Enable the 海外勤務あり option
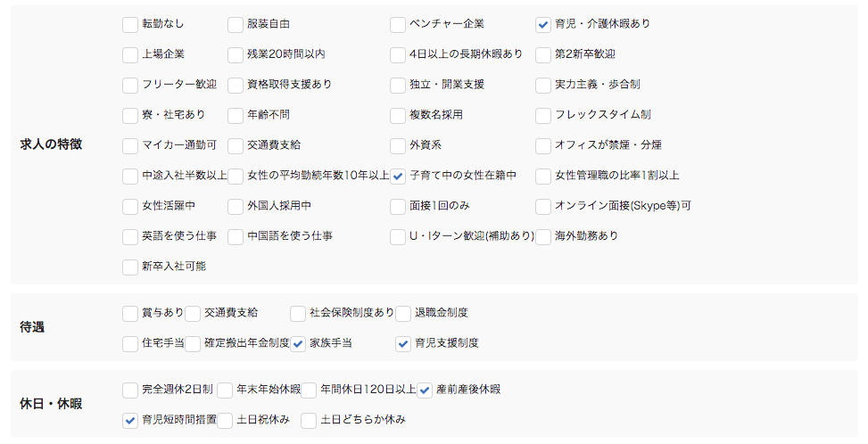Viewport: 868px width, 444px height. pos(543,236)
